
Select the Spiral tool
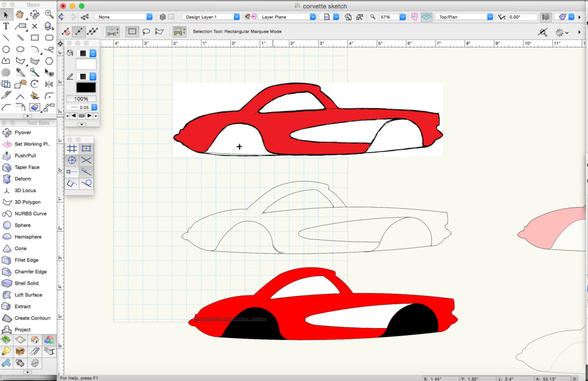(x=6, y=72)
